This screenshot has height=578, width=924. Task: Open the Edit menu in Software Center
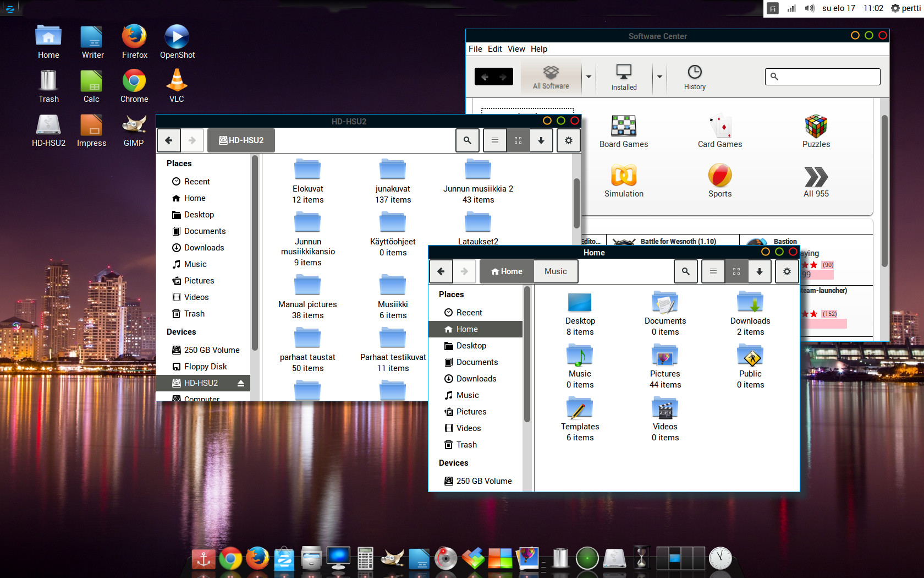pyautogui.click(x=494, y=49)
